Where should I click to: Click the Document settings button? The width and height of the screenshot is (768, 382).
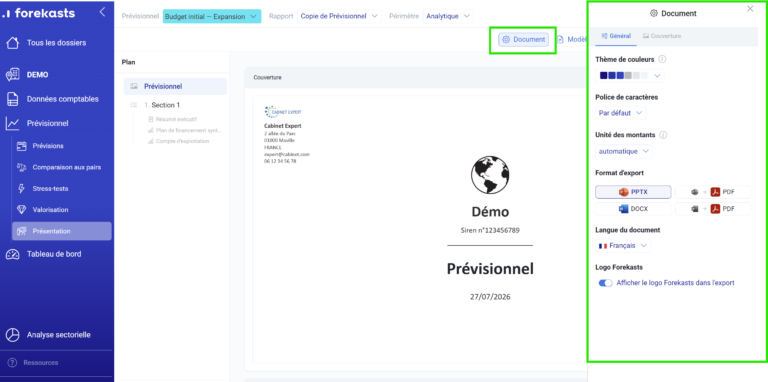[524, 40]
